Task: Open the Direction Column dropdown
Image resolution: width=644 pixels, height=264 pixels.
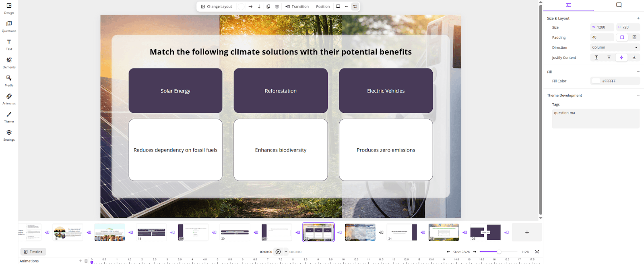Action: (615, 48)
